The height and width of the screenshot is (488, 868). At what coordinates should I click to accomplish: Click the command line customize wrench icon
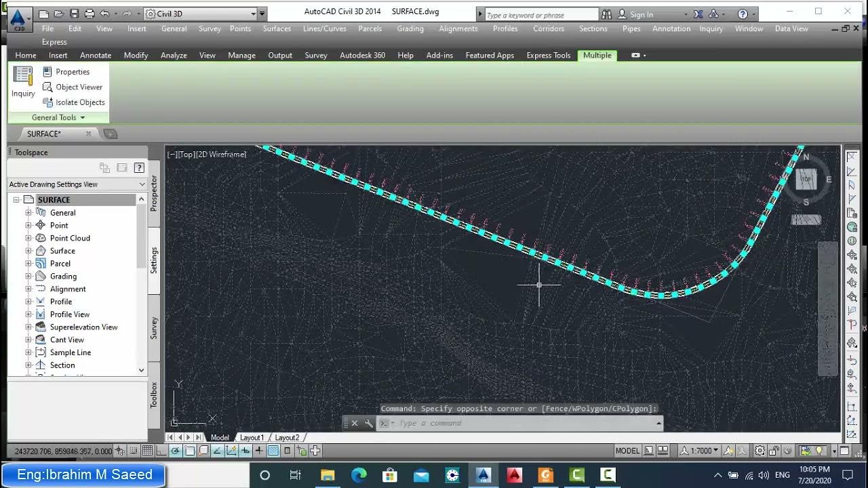[x=368, y=424]
